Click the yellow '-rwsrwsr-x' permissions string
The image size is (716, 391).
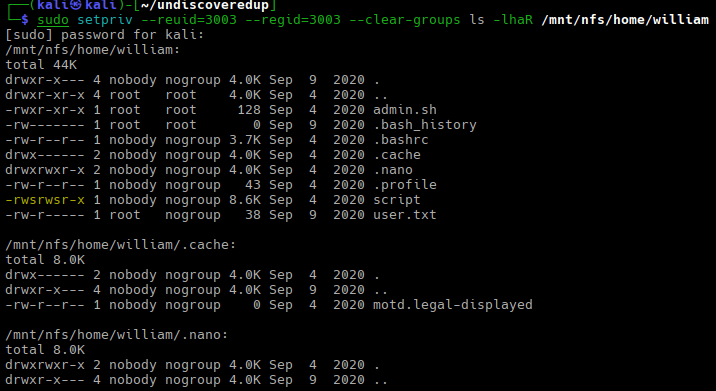pyautogui.click(x=45, y=200)
